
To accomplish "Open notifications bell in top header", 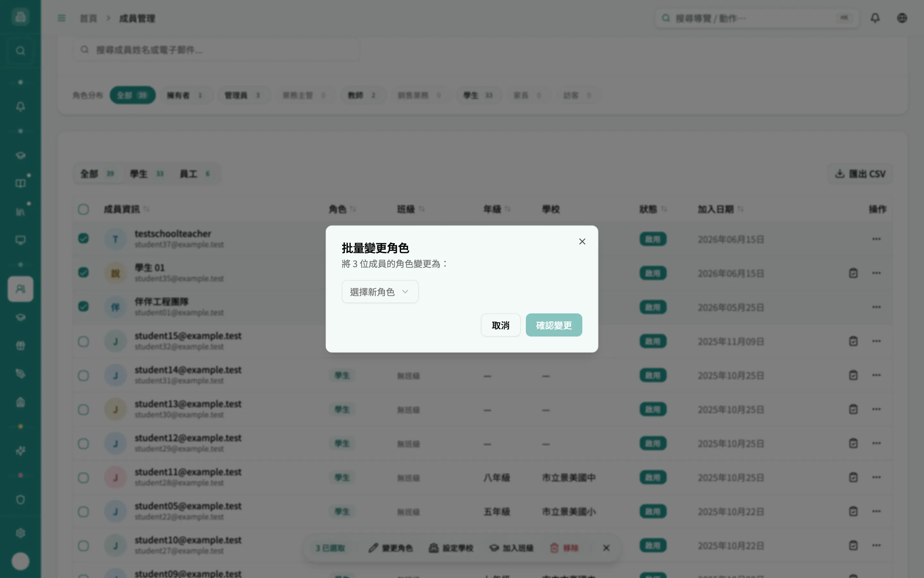I will (875, 18).
